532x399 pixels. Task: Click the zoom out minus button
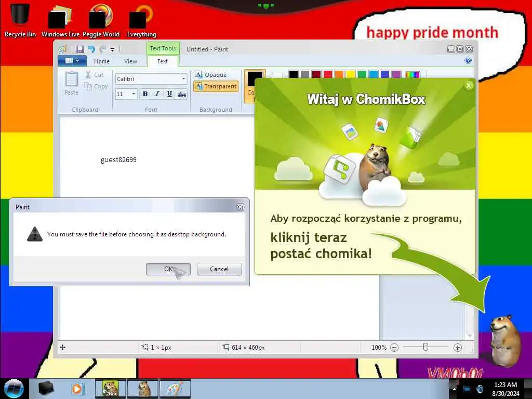(394, 348)
